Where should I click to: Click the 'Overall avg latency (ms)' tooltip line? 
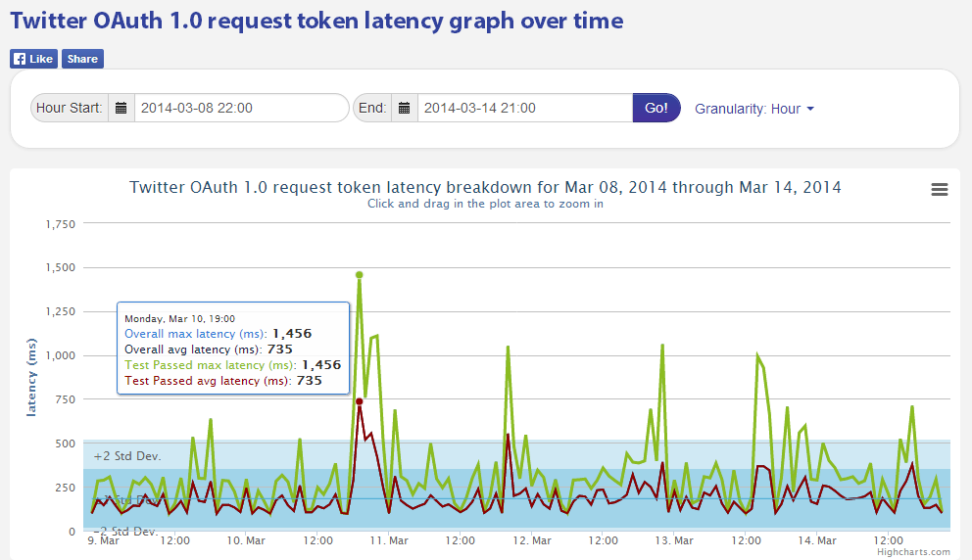[209, 350]
